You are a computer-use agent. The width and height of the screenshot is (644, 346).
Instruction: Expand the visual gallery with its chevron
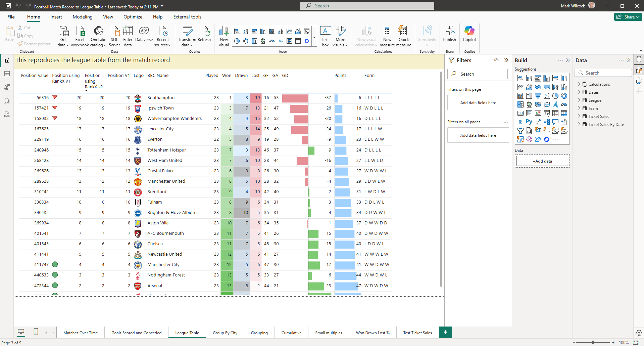coord(314,37)
